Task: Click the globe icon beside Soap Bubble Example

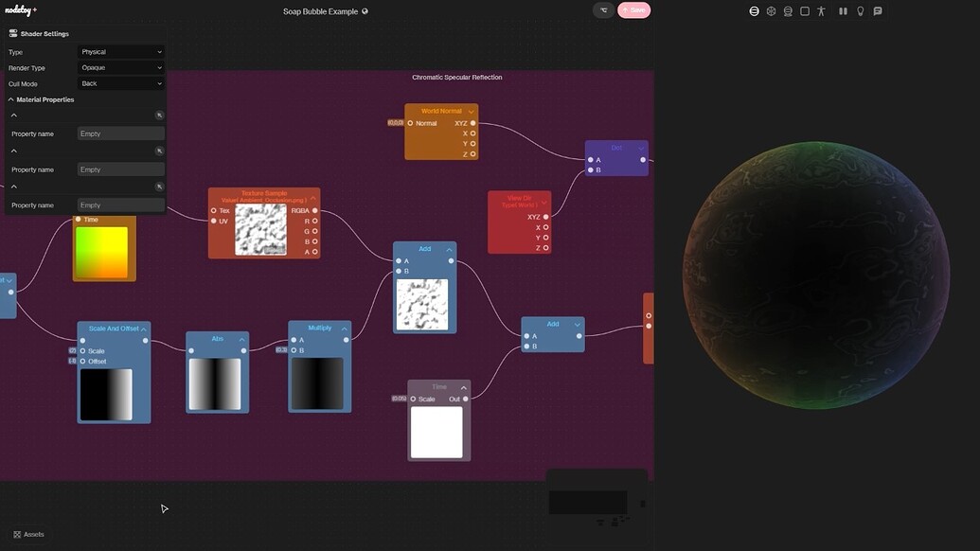Action: (x=366, y=10)
